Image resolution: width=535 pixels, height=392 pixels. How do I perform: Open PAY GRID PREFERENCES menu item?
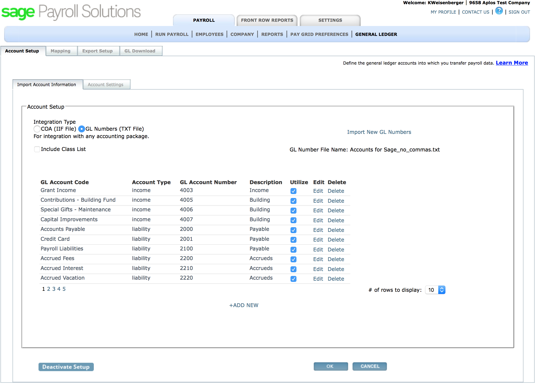pyautogui.click(x=319, y=34)
